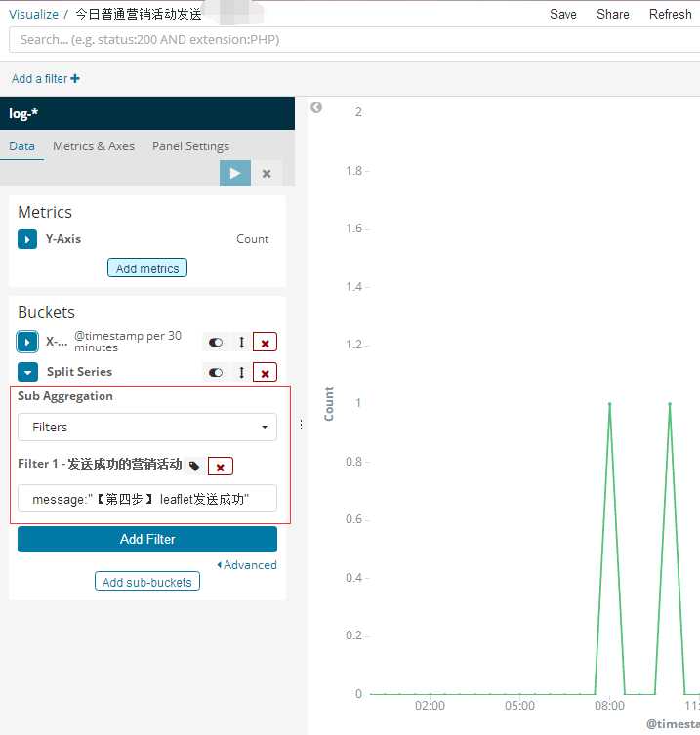The width and height of the screenshot is (700, 735).
Task: Click the Save menu item
Action: (563, 14)
